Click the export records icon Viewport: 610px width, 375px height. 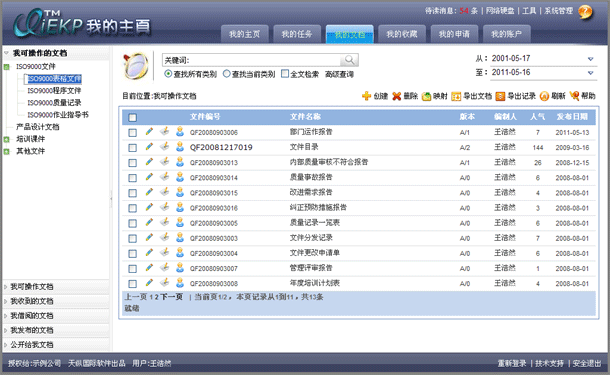[x=500, y=96]
